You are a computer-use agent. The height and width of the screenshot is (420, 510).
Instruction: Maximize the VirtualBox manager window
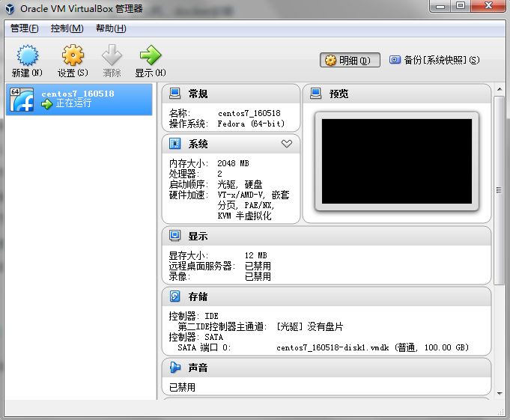coord(461,6)
